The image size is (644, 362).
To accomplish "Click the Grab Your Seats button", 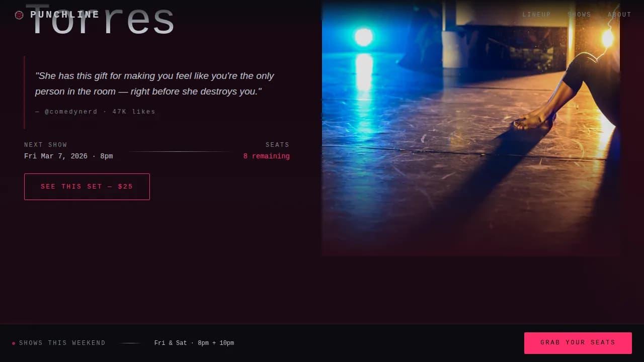I will click(578, 343).
